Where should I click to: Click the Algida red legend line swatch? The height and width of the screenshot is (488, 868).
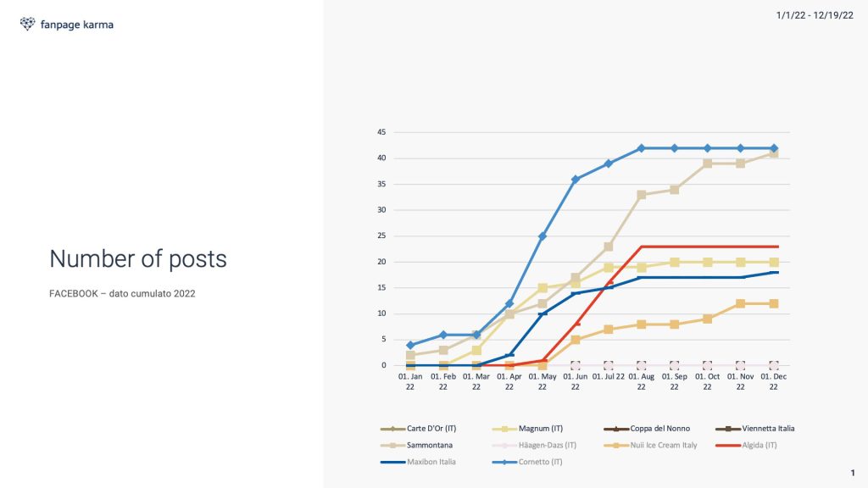coord(728,446)
